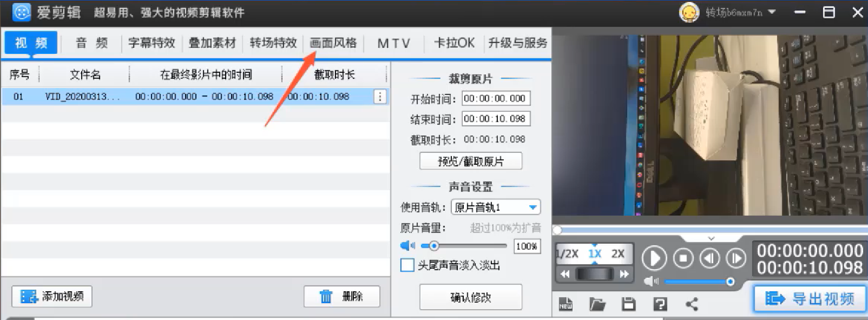Select 2X playback speed
868x320 pixels.
618,254
